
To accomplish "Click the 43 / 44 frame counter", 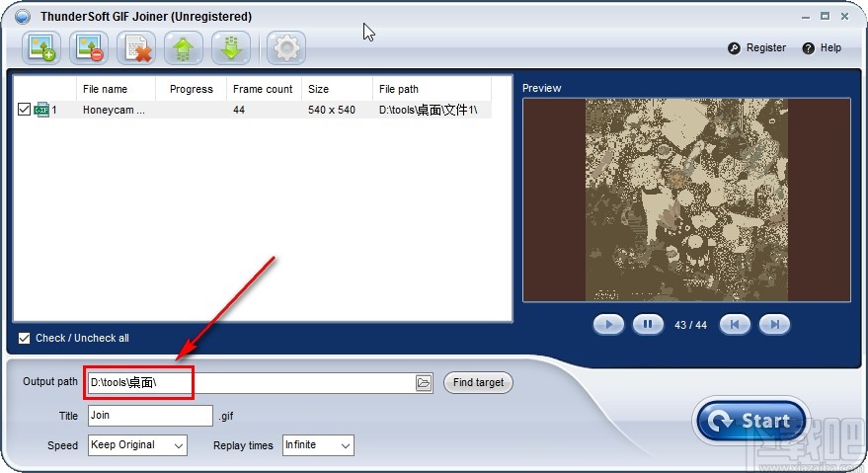I will pos(690,325).
